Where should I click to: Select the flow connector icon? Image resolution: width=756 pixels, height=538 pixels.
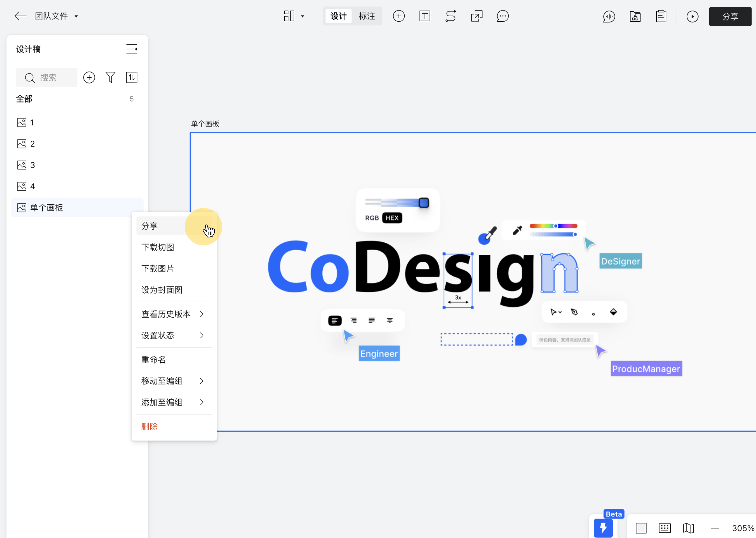(x=450, y=16)
